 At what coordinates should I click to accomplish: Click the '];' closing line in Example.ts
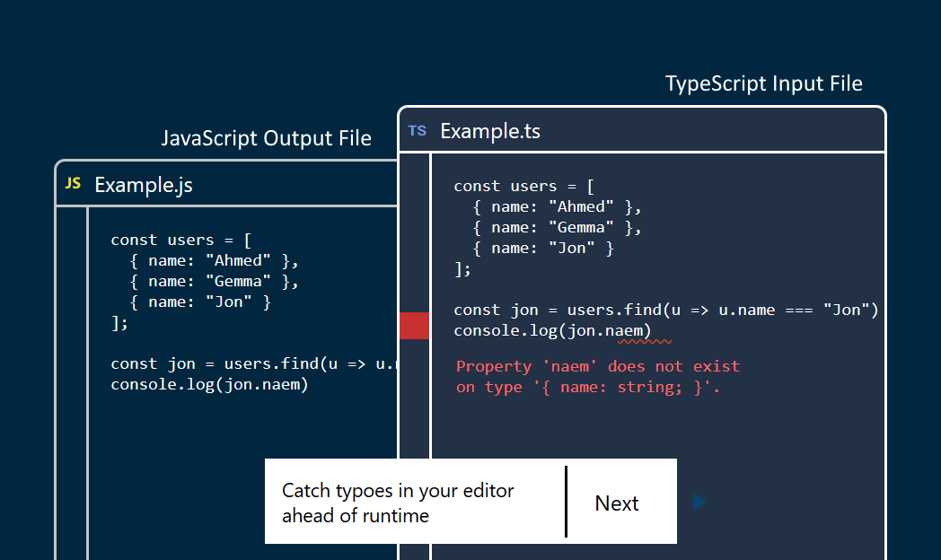pos(462,269)
